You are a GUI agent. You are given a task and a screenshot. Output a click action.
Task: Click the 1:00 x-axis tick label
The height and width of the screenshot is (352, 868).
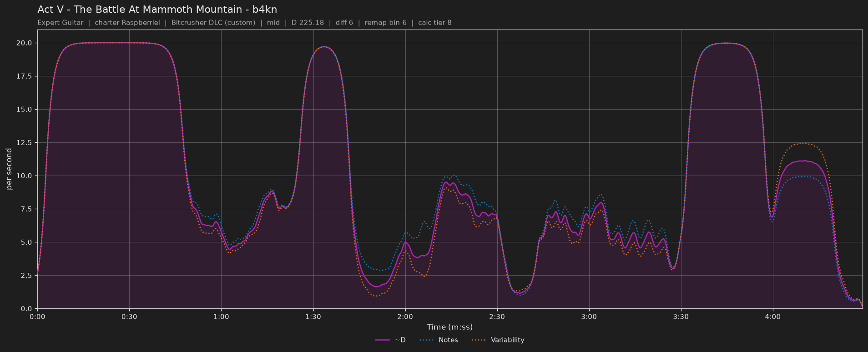point(221,317)
